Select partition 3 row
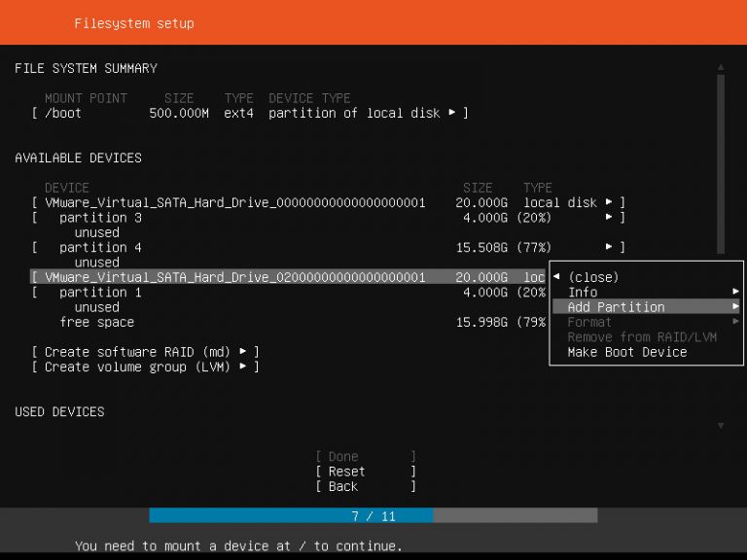747x560 pixels. [x=328, y=218]
